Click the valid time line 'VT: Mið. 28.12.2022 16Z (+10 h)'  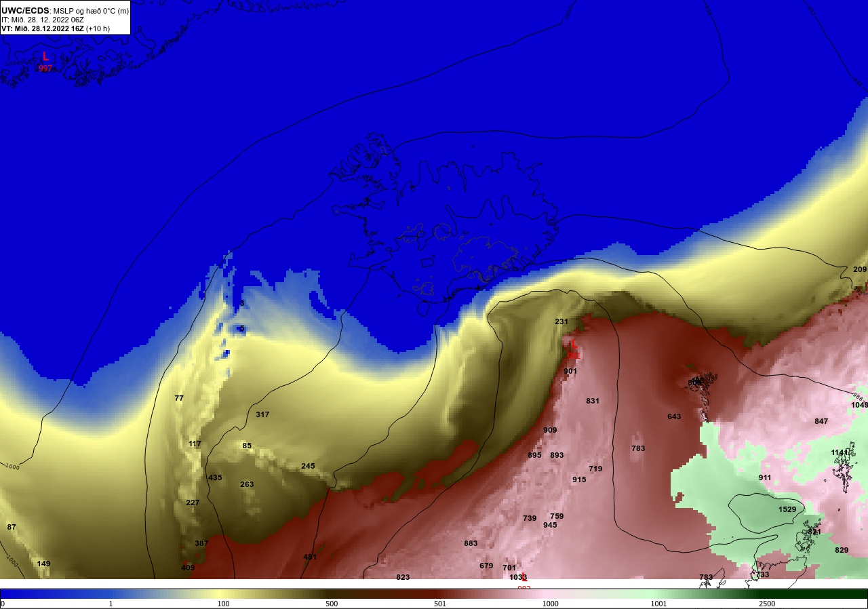tap(56, 28)
